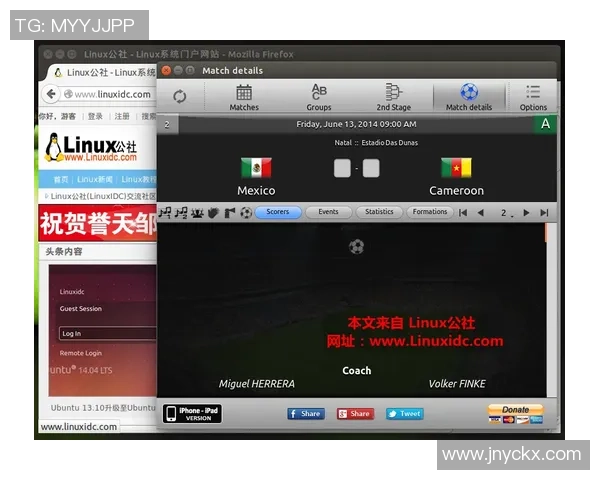
Task: Click the match number 2 box in header
Action: (167, 125)
